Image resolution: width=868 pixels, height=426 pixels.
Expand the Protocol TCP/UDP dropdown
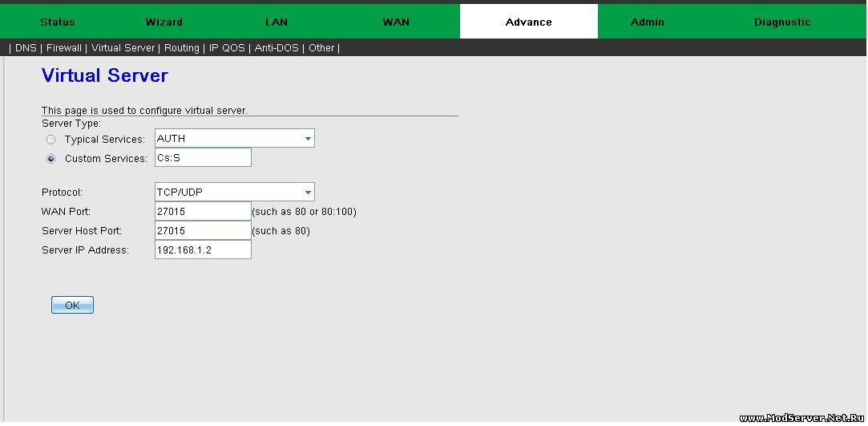[235, 193]
